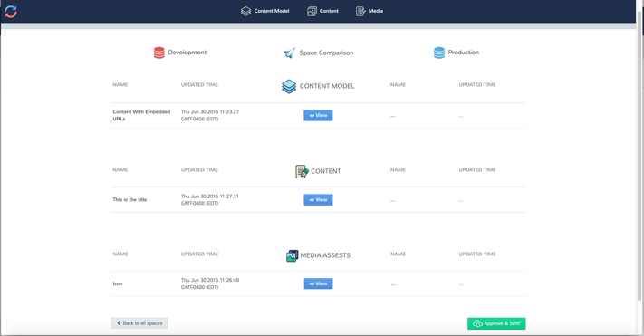Click the sync arrows logo icon
644x336 pixels.
(x=11, y=12)
